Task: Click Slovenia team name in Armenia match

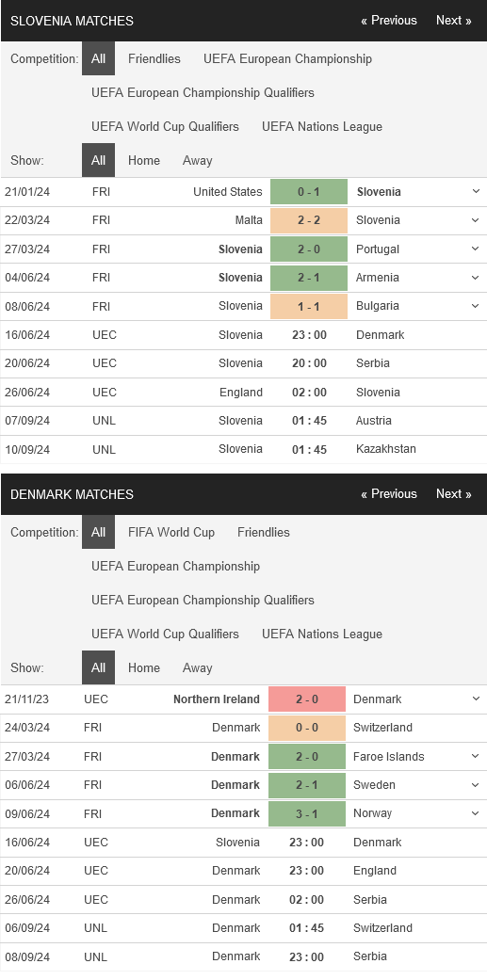Action: point(241,278)
